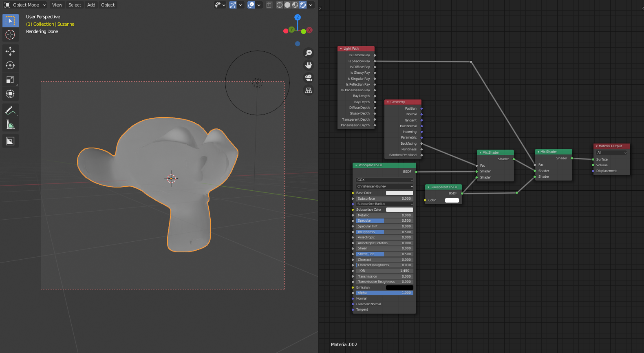Select the Annotate pencil tool
Screen dimensions: 644x353
[x=10, y=110]
